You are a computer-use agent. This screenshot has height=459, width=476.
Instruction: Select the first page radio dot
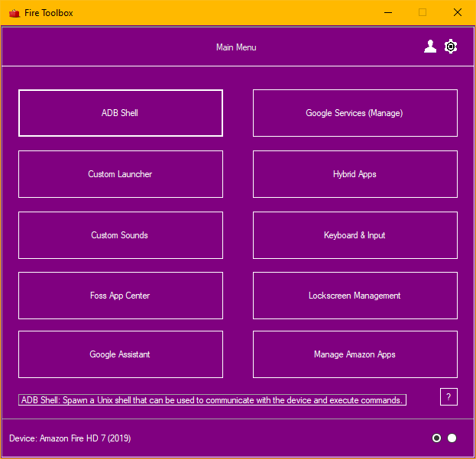click(x=436, y=438)
